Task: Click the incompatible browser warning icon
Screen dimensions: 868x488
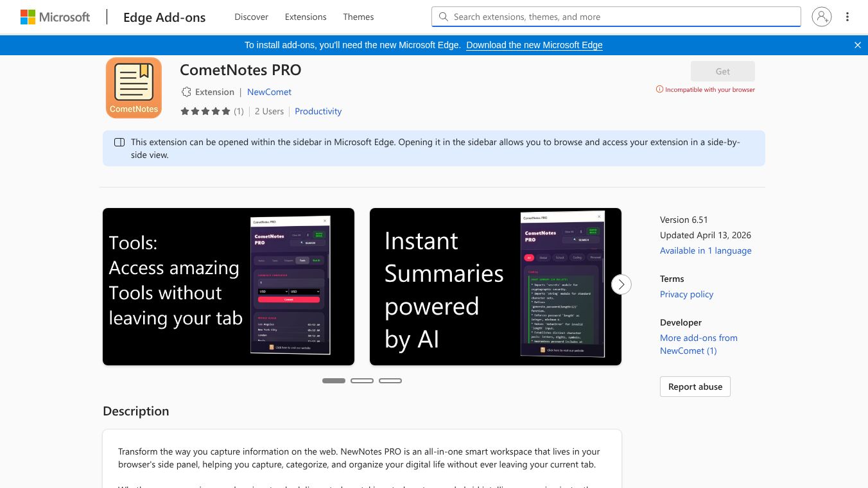Action: [x=659, y=89]
